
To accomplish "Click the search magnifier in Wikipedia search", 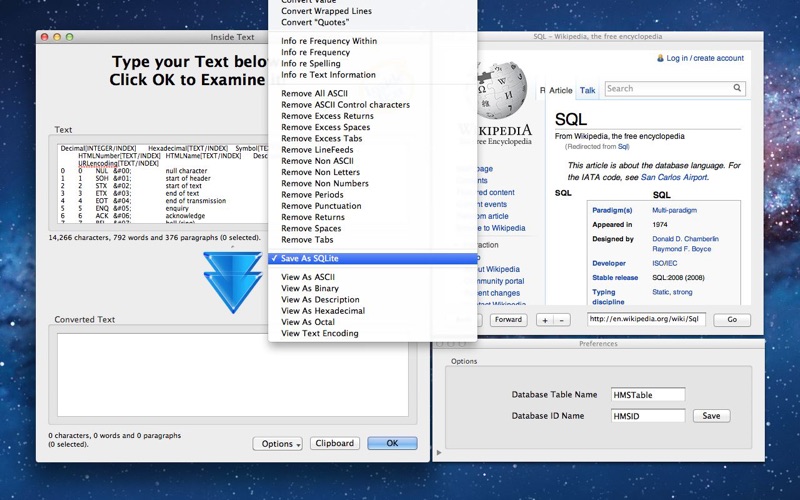I will pyautogui.click(x=737, y=88).
